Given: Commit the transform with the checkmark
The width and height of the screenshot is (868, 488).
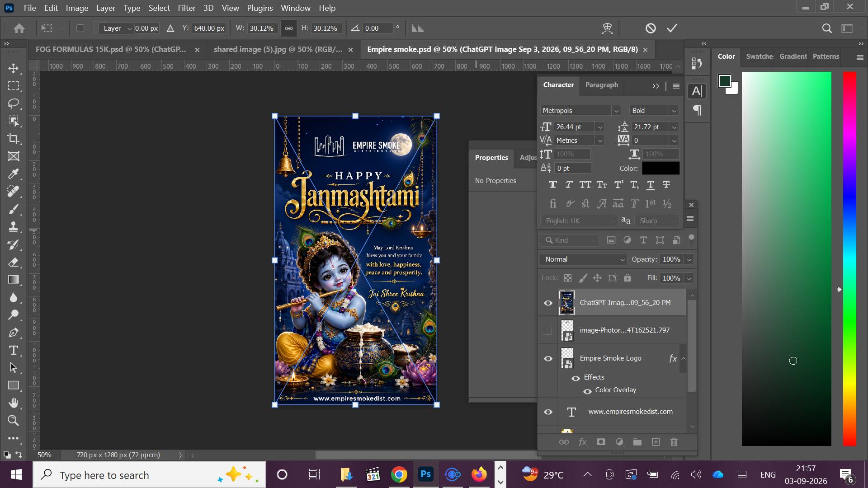Looking at the screenshot, I should coord(672,28).
